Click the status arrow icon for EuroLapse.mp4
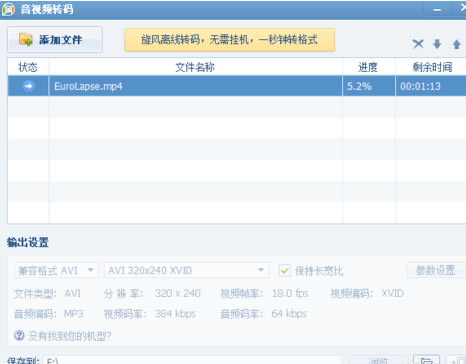Viewport: 466px width, 364px height. tap(28, 86)
